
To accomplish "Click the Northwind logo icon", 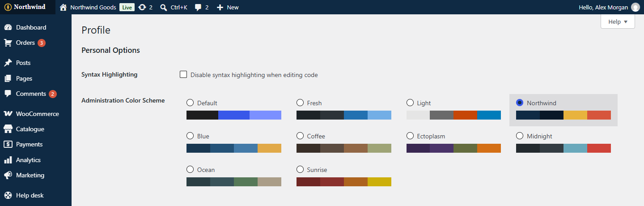I will pyautogui.click(x=8, y=7).
